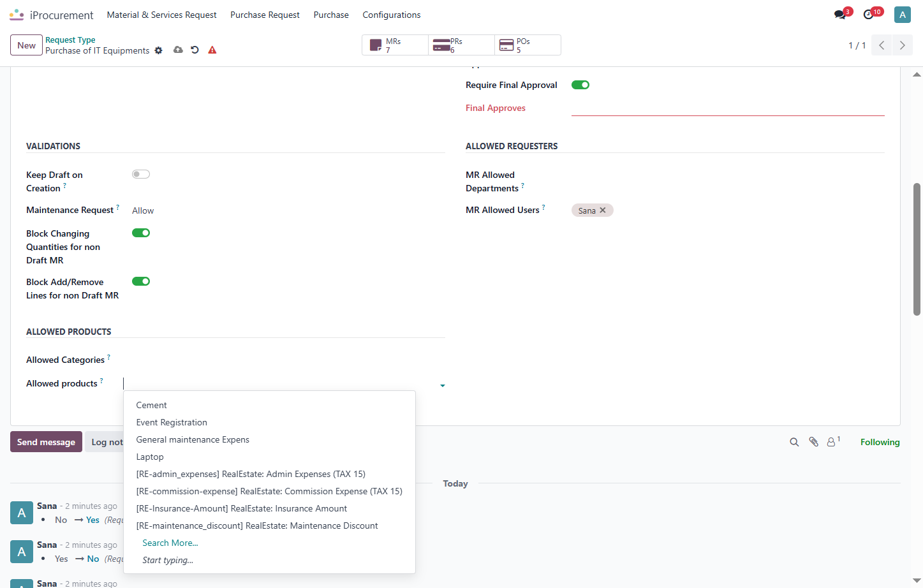Image resolution: width=923 pixels, height=588 pixels.
Task: Click the Send message button
Action: point(46,442)
